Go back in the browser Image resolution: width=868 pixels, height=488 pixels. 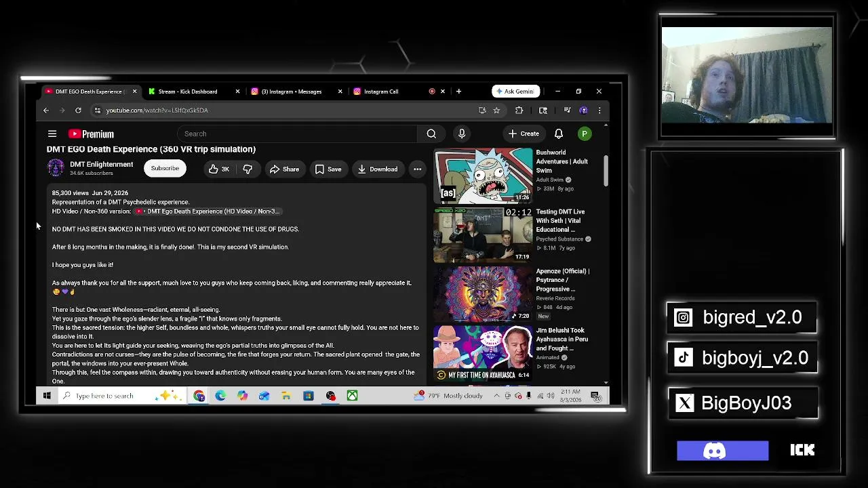(x=46, y=110)
